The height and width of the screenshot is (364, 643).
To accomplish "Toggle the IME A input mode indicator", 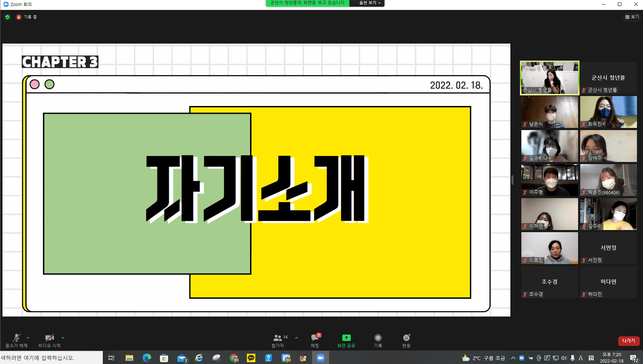I will (581, 358).
